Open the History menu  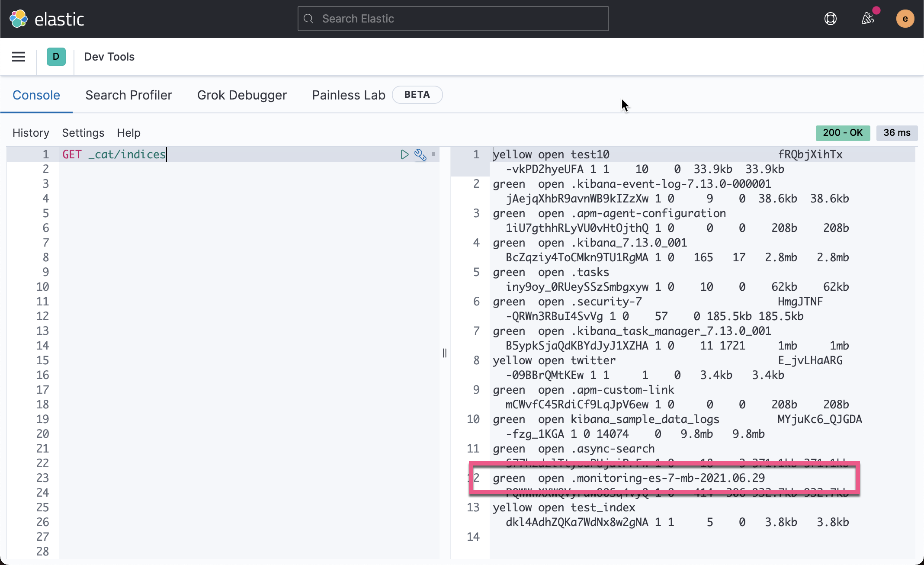pos(31,133)
